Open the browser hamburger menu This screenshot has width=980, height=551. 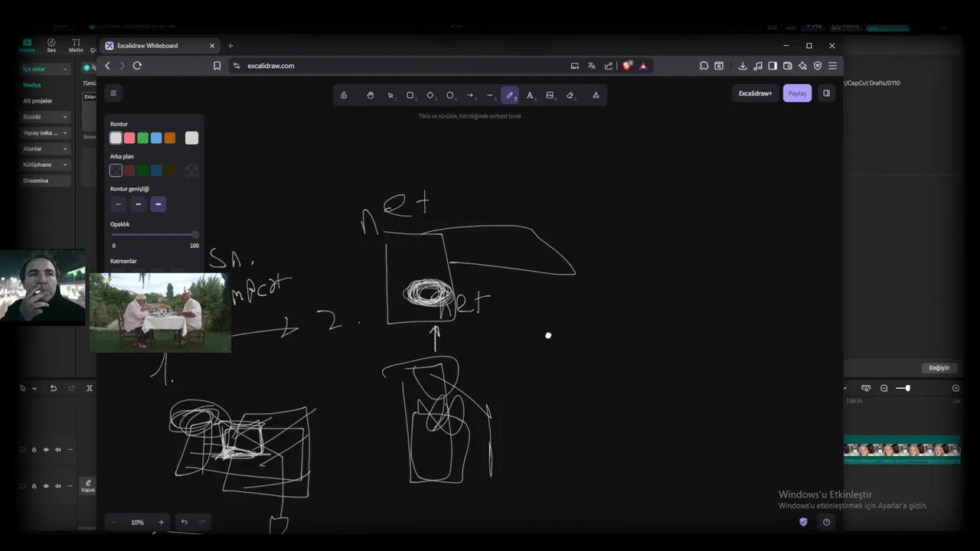[x=832, y=66]
